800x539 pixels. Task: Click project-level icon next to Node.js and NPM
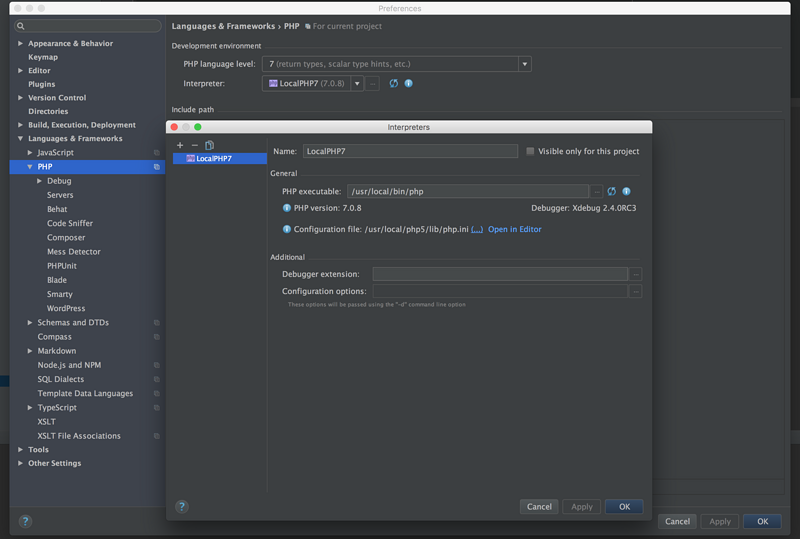tap(157, 365)
